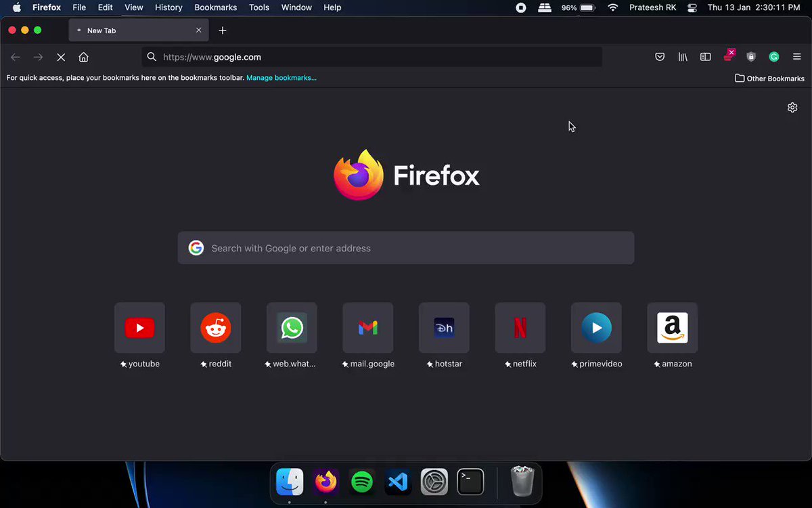
Task: Click the screen recording stop icon in menu bar
Action: (x=521, y=7)
